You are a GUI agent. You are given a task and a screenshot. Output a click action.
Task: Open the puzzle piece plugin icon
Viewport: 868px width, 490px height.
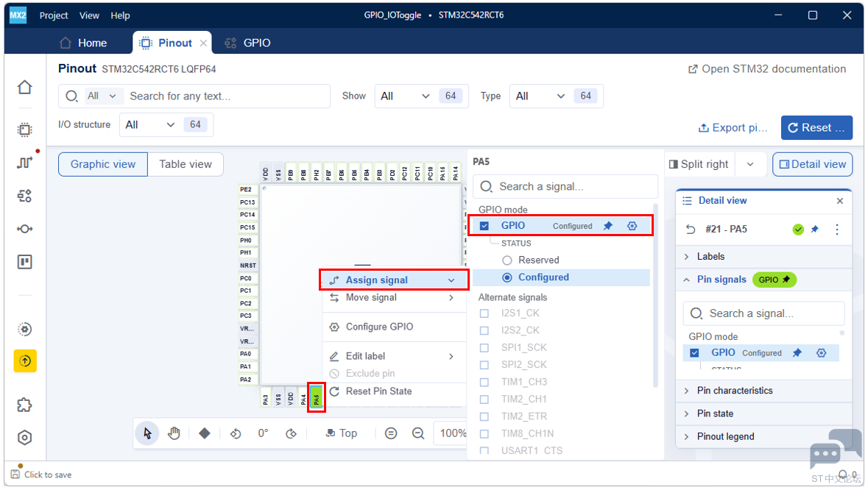tap(25, 405)
